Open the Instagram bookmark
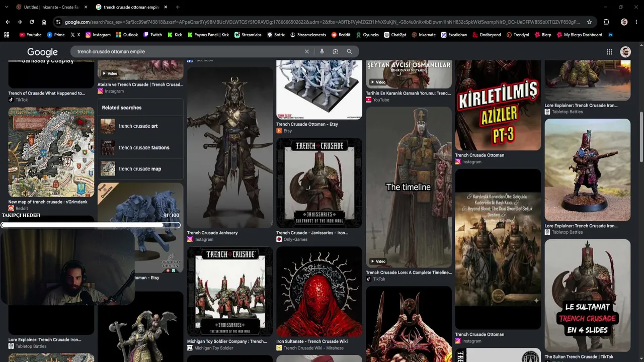Image resolution: width=644 pixels, height=362 pixels. (x=98, y=35)
